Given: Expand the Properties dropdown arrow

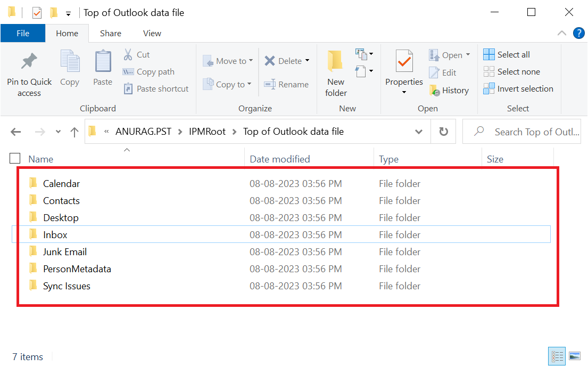Looking at the screenshot, I should coord(404,92).
